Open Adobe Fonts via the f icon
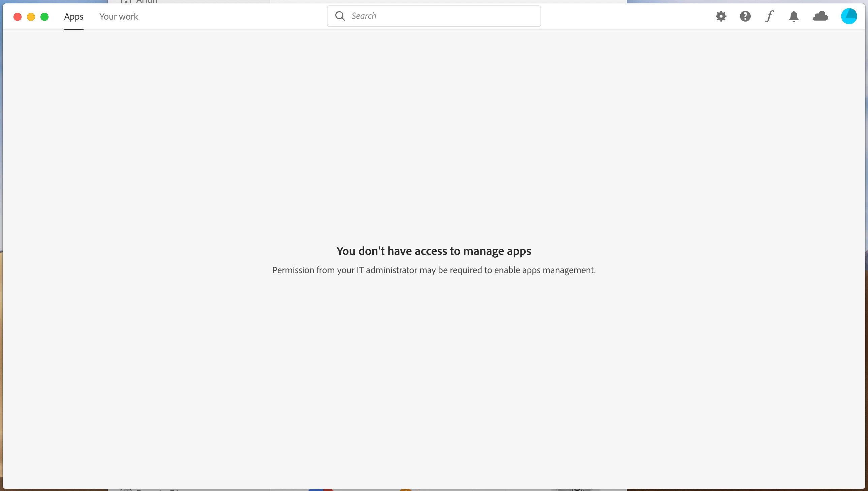The width and height of the screenshot is (868, 491). coord(769,16)
